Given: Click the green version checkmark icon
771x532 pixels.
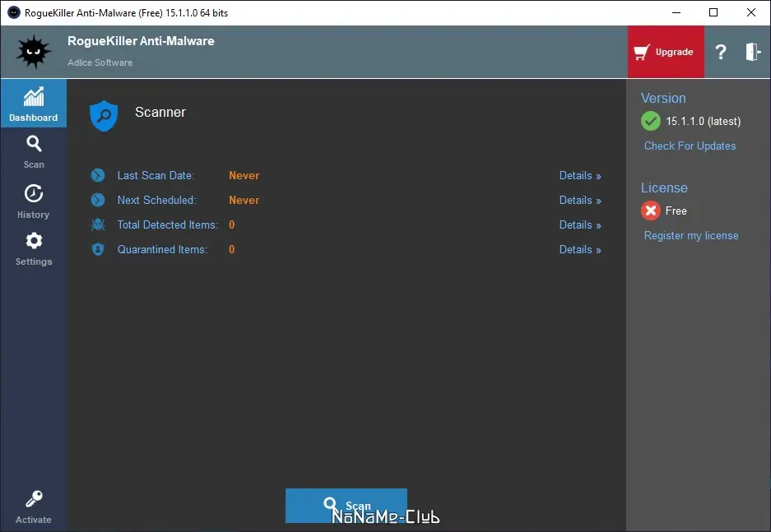Looking at the screenshot, I should (651, 121).
